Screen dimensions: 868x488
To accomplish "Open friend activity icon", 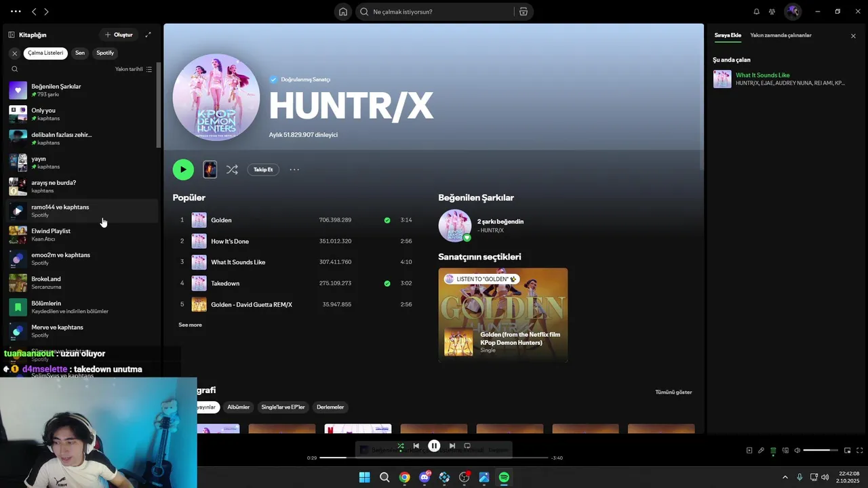I will click(772, 12).
